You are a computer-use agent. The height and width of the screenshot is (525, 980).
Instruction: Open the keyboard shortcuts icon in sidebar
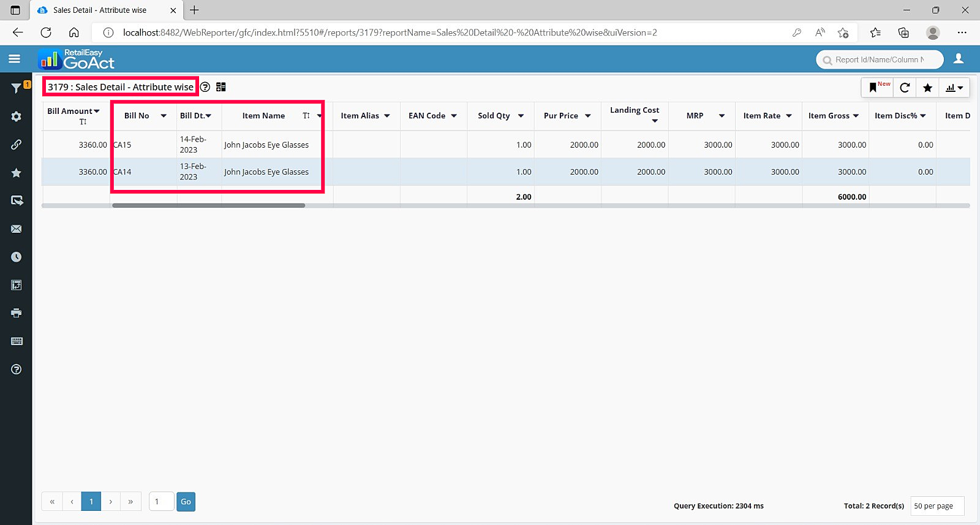(17, 341)
